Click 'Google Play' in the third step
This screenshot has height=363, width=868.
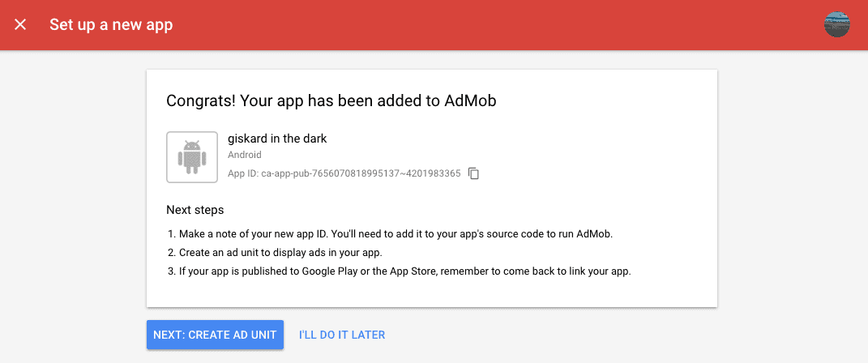(327, 271)
